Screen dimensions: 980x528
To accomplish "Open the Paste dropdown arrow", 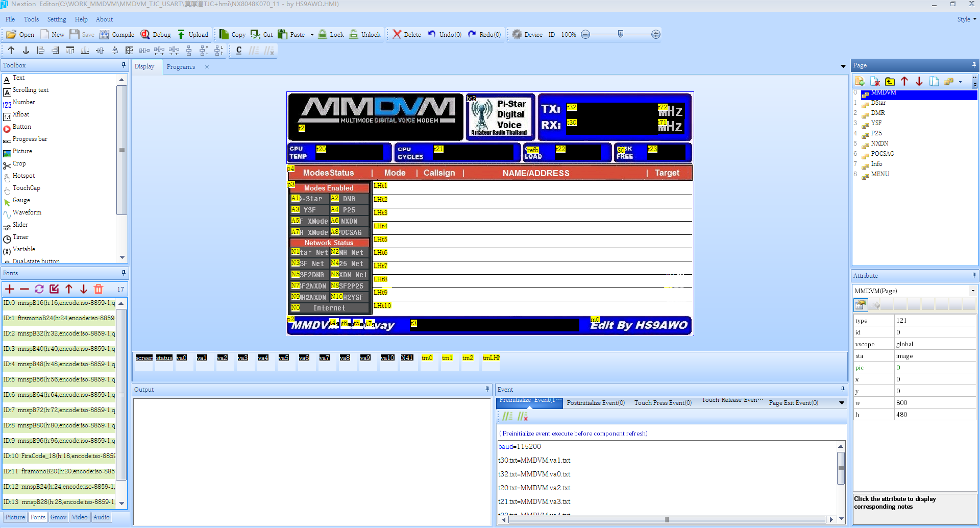I will [312, 35].
